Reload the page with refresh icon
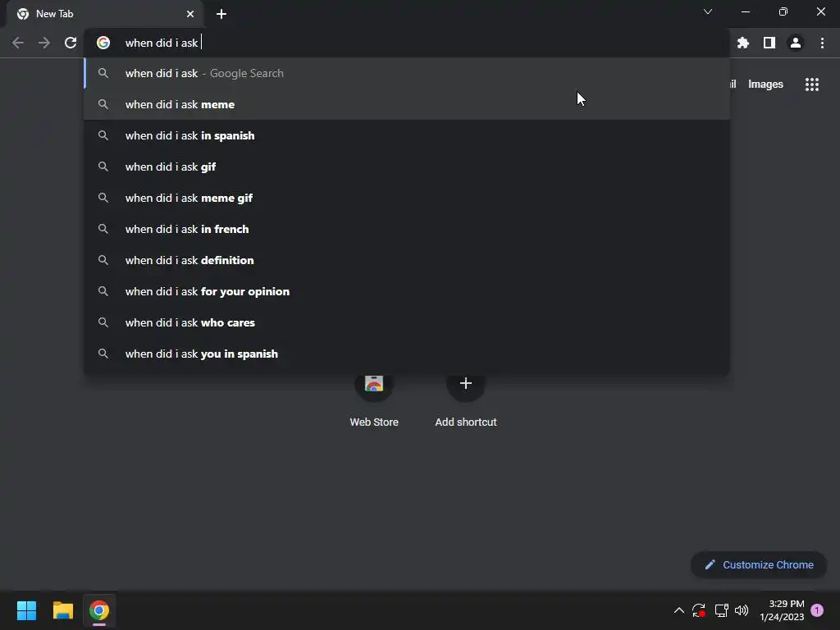 pos(71,43)
